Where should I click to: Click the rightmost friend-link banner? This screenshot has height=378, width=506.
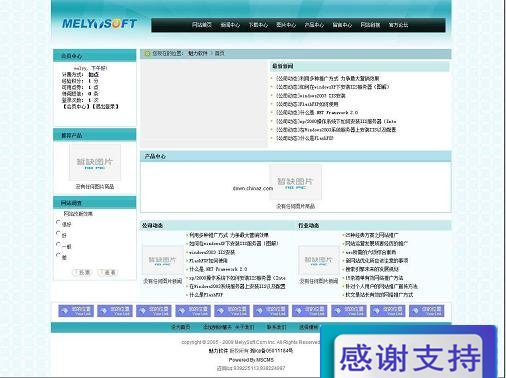point(427,311)
